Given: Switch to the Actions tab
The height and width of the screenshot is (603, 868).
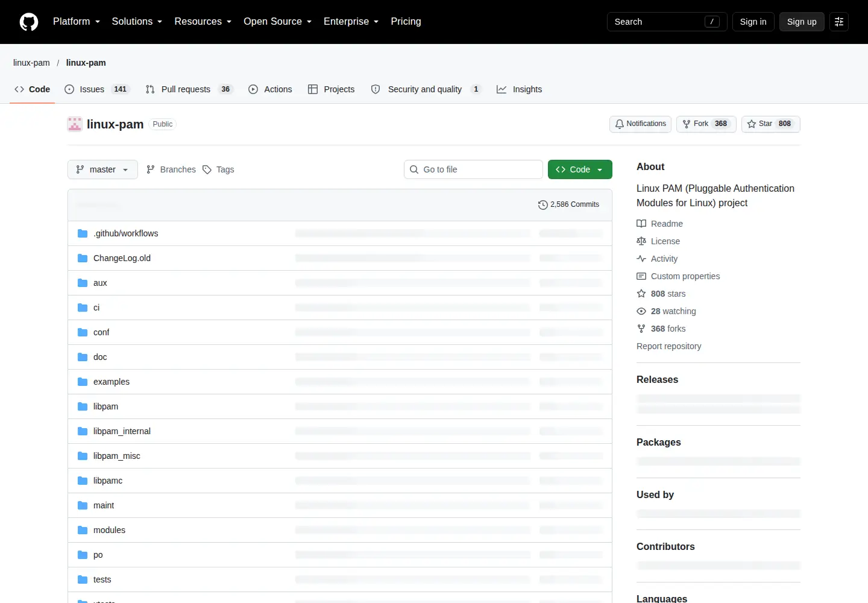Looking at the screenshot, I should (x=270, y=89).
